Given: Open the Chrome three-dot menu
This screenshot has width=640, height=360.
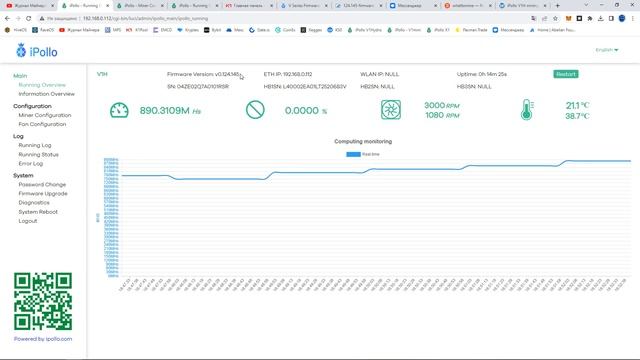Looking at the screenshot, I should [x=633, y=18].
